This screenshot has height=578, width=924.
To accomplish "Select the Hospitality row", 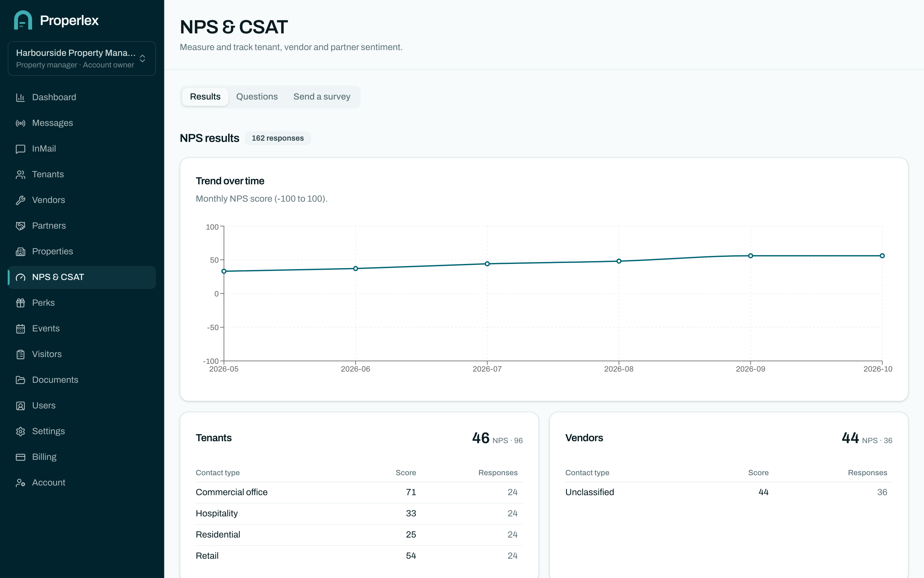I will 359,513.
